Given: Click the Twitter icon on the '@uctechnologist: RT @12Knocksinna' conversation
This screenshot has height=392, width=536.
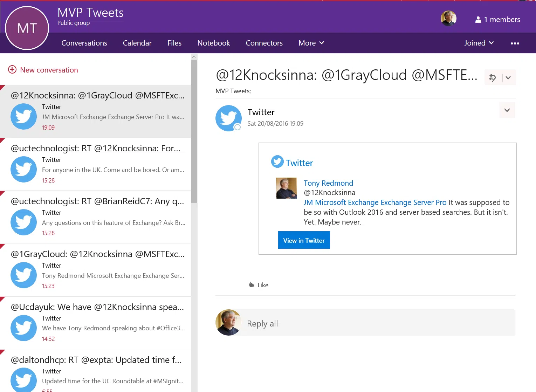Looking at the screenshot, I should (24, 169).
